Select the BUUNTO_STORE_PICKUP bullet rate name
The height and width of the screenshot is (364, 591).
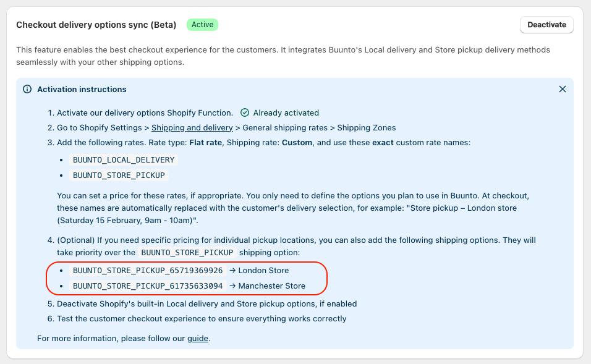coord(119,176)
